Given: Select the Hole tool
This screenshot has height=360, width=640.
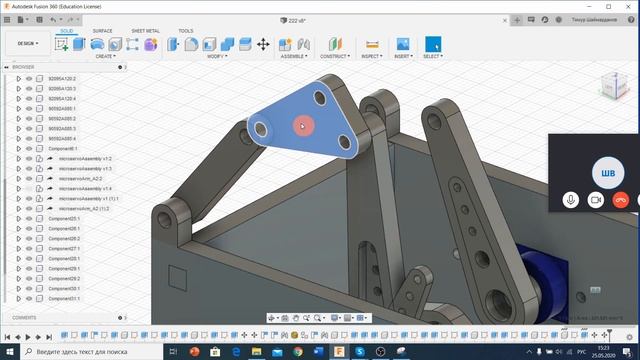Looking at the screenshot, I should 115,44.
